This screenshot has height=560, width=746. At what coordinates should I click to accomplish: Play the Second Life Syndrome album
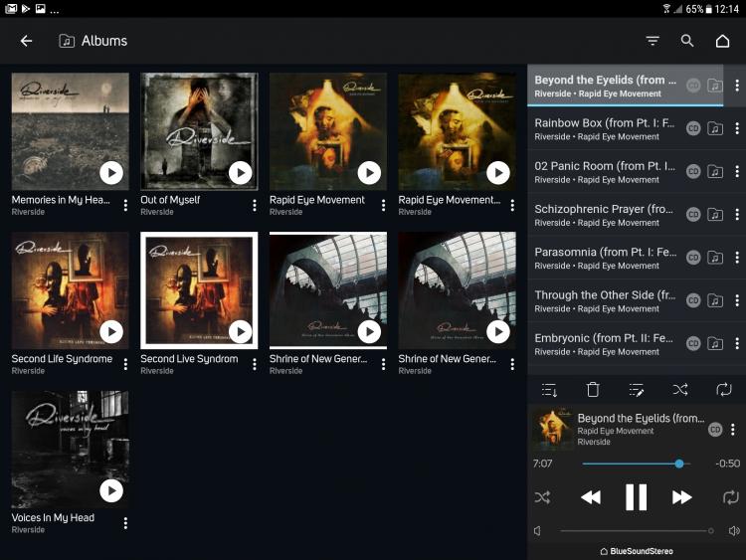pyautogui.click(x=111, y=331)
